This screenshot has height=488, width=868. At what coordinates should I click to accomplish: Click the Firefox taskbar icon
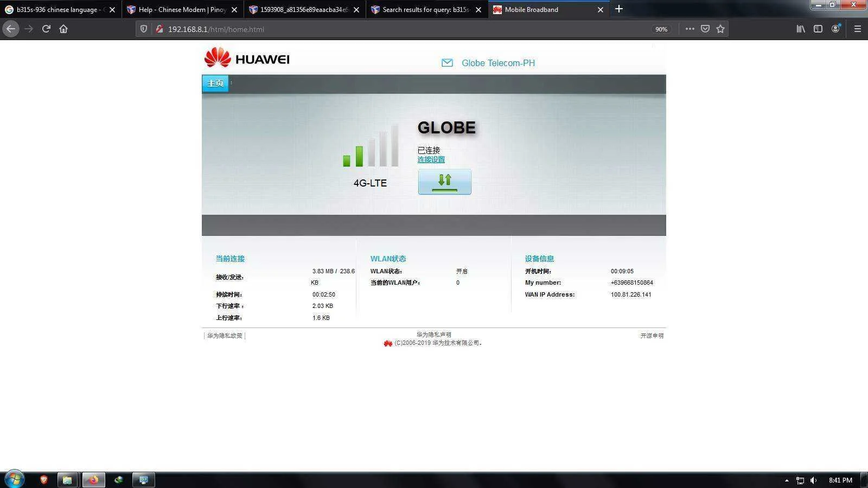(93, 479)
